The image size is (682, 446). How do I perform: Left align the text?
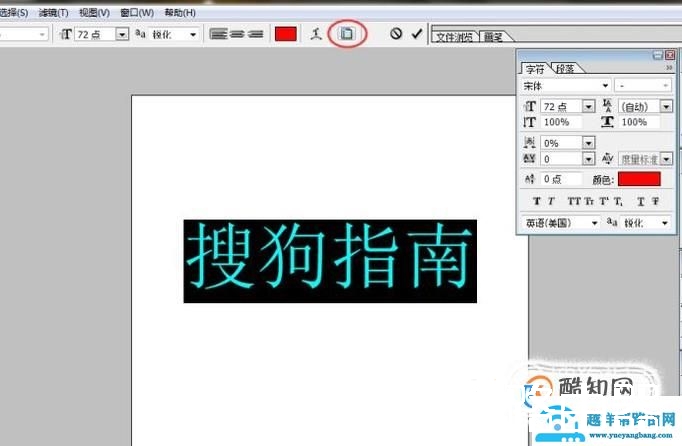click(x=218, y=34)
